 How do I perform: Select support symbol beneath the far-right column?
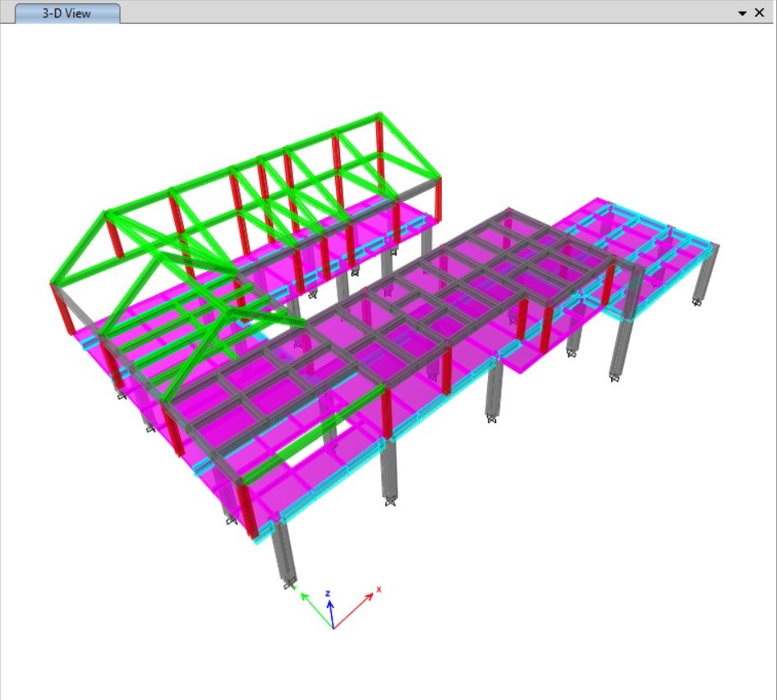[x=698, y=302]
